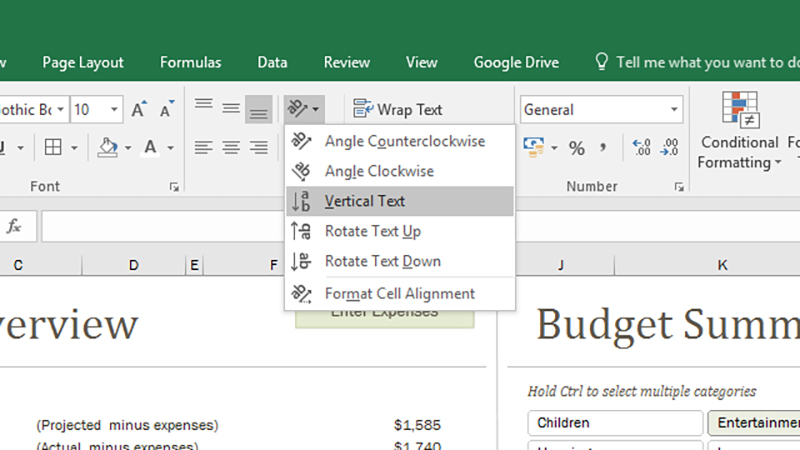Switch to Page Layout tab
This screenshot has height=450, width=800.
pos(83,62)
